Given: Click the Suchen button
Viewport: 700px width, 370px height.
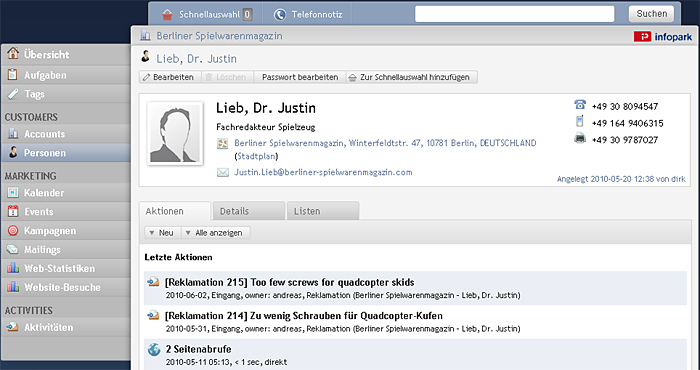Looking at the screenshot, I should pos(651,14).
